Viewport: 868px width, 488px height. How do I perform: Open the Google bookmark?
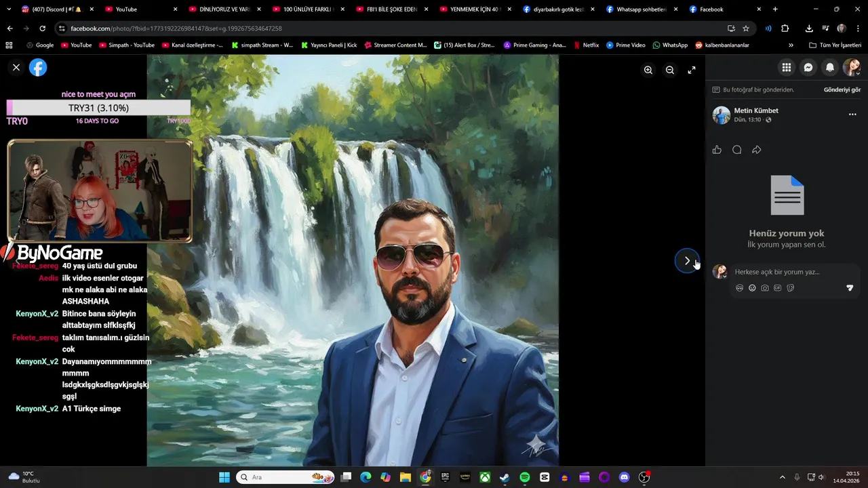(x=39, y=45)
